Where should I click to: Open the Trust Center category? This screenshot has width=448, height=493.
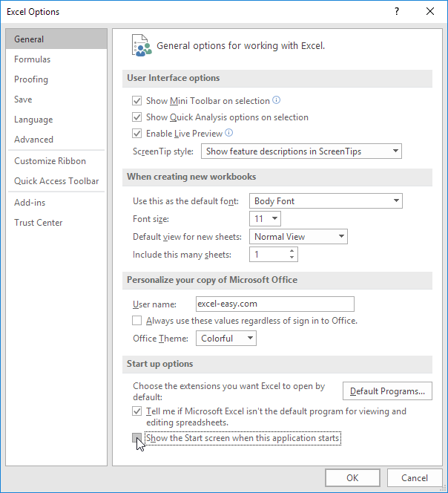pos(56,223)
